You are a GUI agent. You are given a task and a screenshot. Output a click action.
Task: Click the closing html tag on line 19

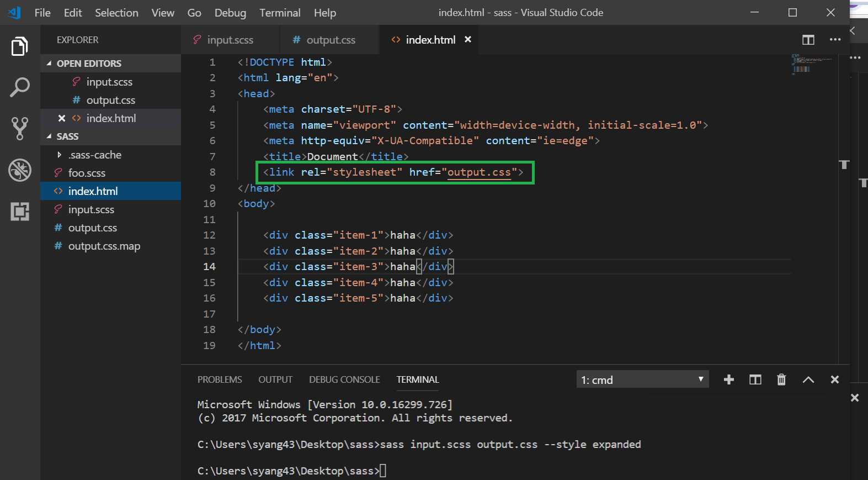click(x=259, y=346)
